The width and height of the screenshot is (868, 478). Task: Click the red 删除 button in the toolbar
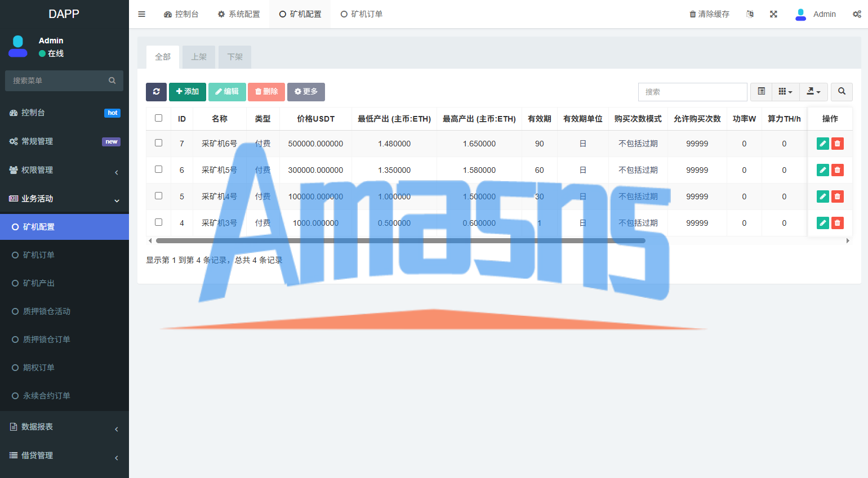pyautogui.click(x=266, y=92)
